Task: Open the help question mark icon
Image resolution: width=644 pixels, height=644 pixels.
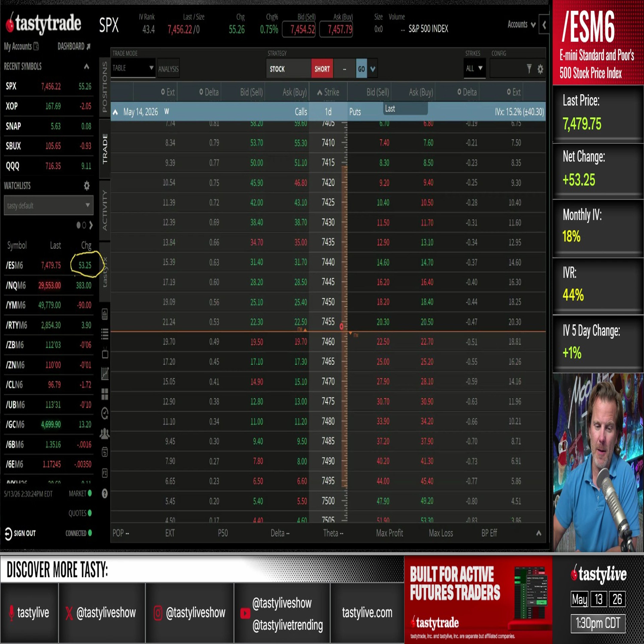Action: (x=105, y=493)
